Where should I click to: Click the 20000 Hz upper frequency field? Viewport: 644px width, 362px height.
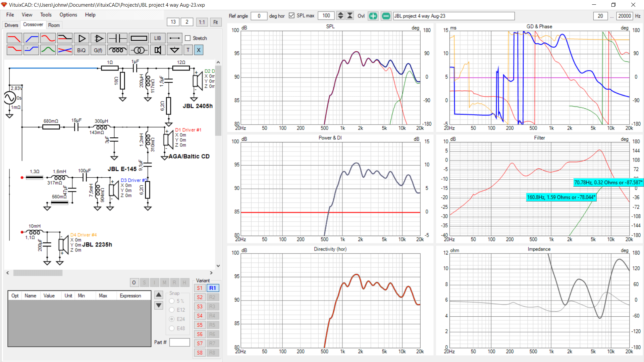click(625, 16)
